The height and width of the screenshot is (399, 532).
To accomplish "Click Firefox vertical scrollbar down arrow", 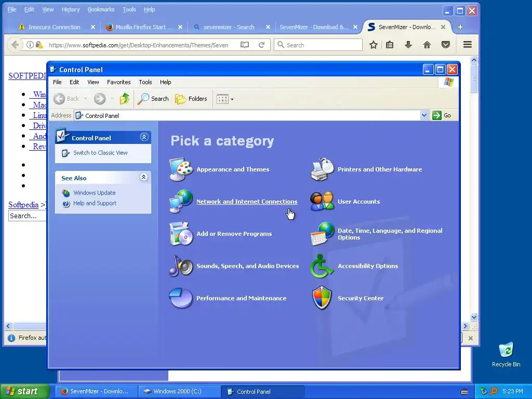I will [x=474, y=317].
